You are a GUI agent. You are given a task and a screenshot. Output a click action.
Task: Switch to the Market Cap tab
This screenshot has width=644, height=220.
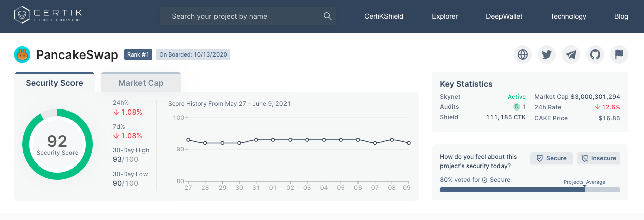pyautogui.click(x=141, y=83)
